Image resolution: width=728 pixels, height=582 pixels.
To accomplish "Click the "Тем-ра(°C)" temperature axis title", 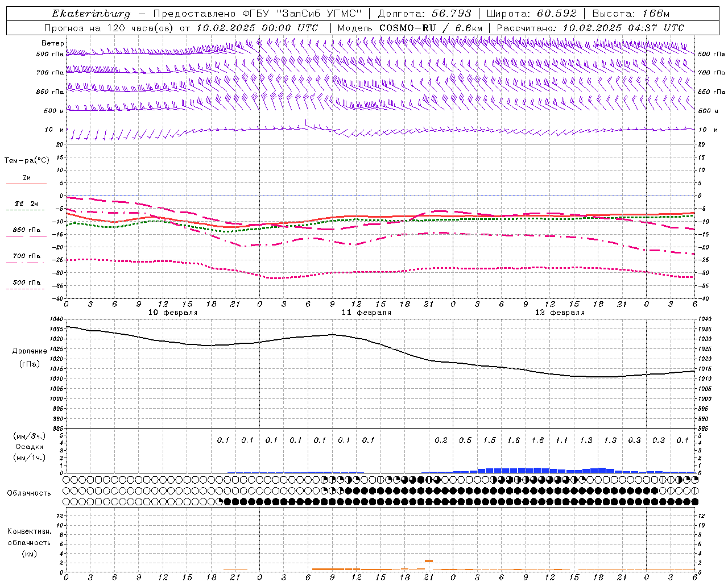I will (27, 161).
